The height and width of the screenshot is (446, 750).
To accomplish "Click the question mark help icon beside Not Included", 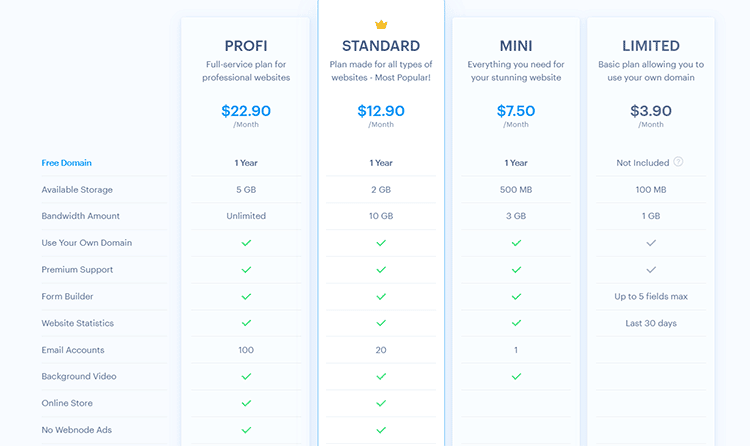I will (678, 162).
